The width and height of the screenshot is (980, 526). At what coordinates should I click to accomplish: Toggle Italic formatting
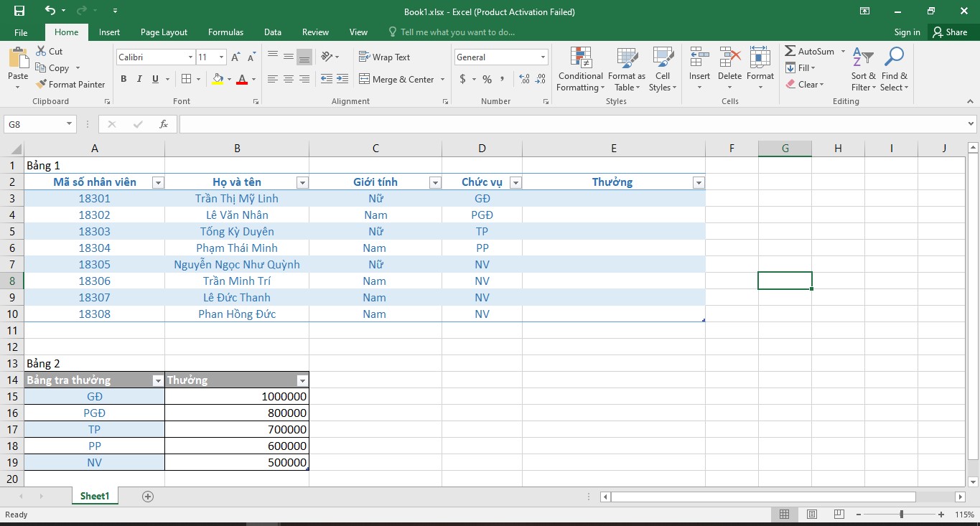tap(139, 79)
